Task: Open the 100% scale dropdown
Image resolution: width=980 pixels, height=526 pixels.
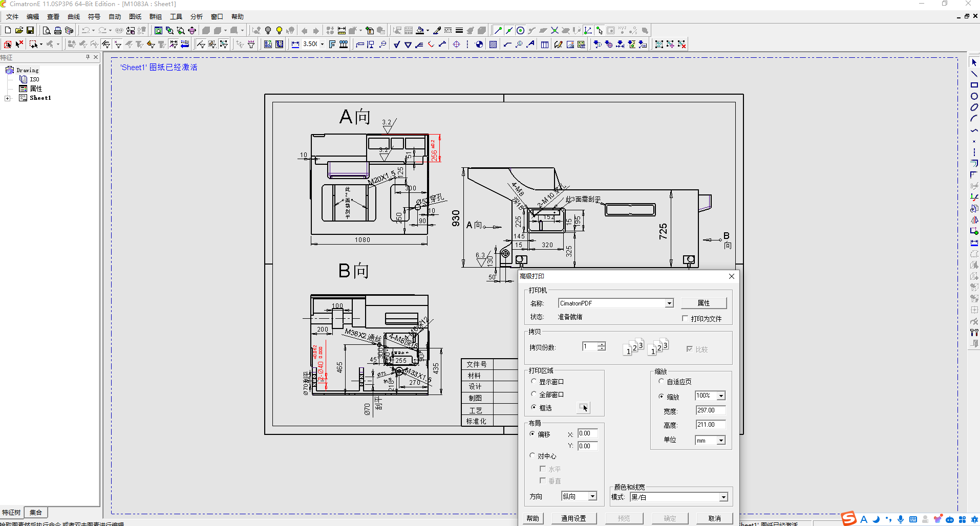Action: (721, 396)
